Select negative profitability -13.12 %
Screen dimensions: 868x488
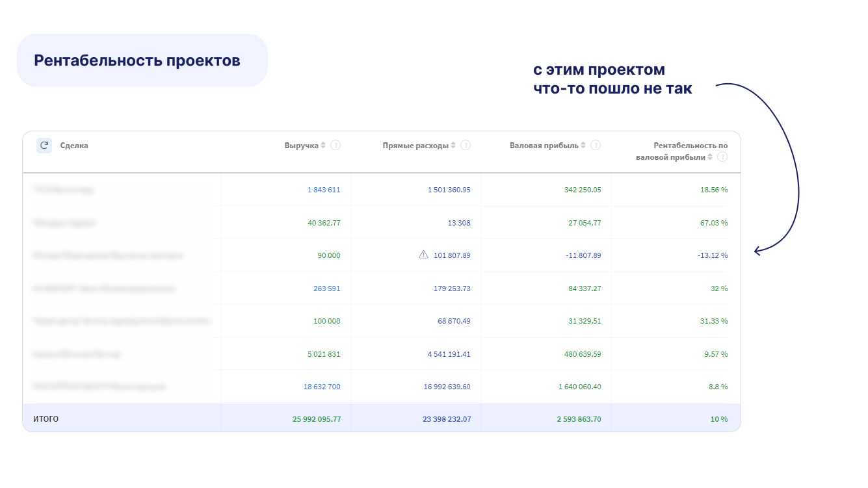pos(713,255)
